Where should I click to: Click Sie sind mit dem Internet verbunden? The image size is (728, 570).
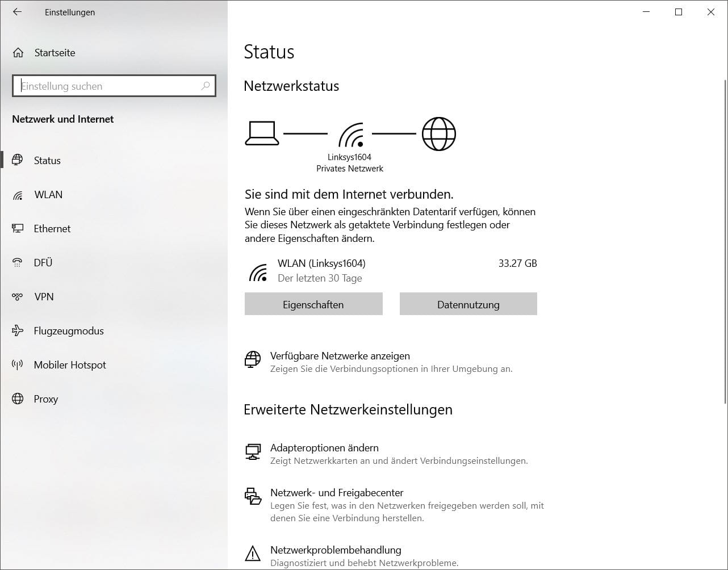349,194
